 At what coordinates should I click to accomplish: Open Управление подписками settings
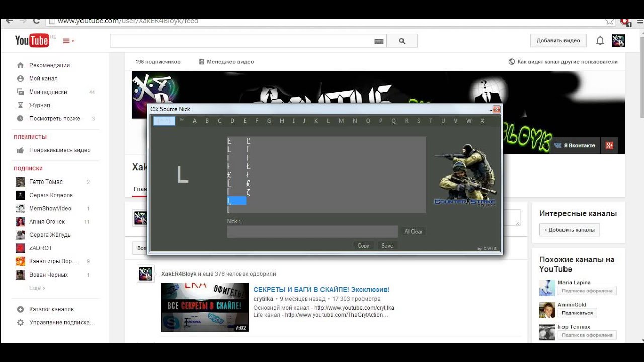(61, 322)
